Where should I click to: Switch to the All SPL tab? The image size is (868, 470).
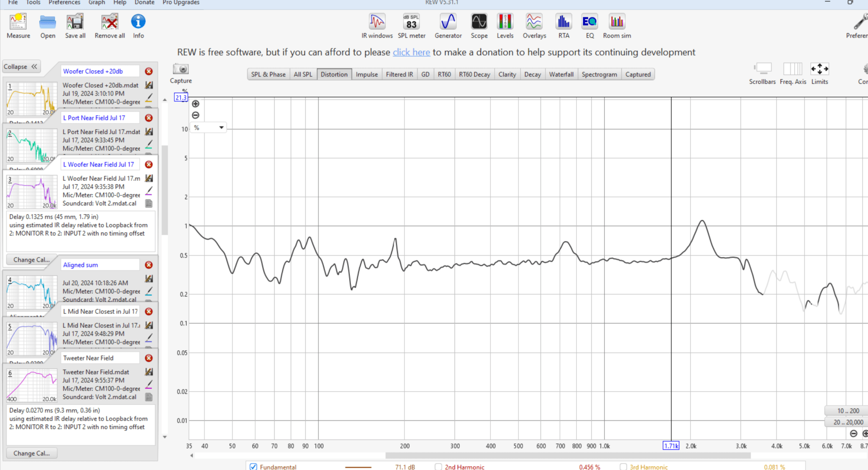click(303, 74)
